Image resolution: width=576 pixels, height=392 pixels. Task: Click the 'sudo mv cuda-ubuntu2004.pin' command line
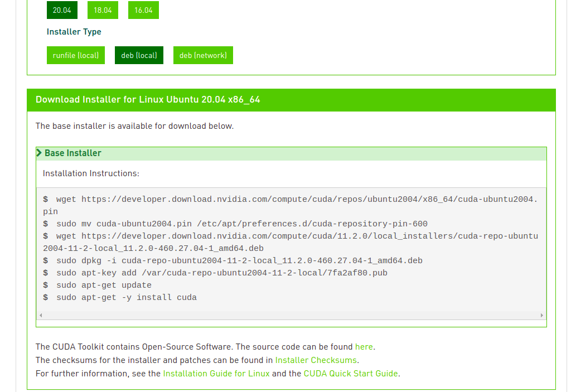235,224
